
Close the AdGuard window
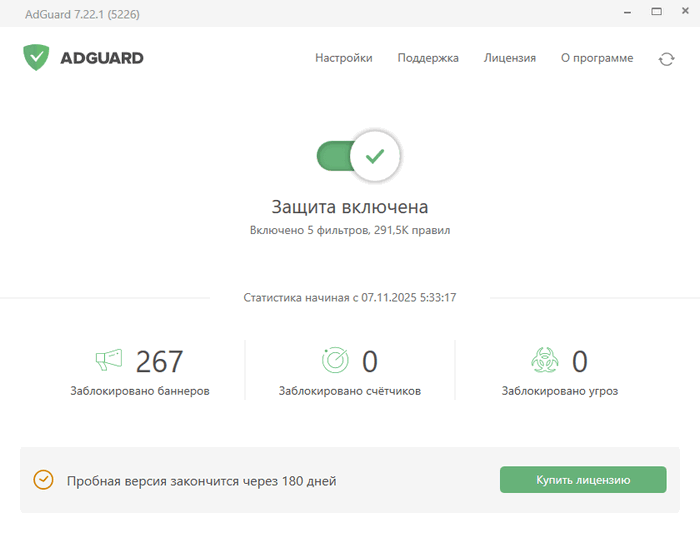pos(685,11)
